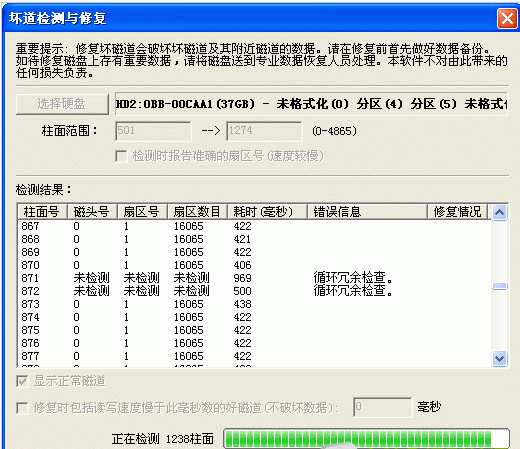The image size is (520, 449).
Task: Click the 421 time value in row 868
Action: [242, 239]
